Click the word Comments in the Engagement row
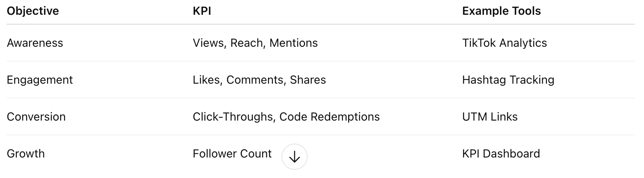644x178 pixels. 255,80
